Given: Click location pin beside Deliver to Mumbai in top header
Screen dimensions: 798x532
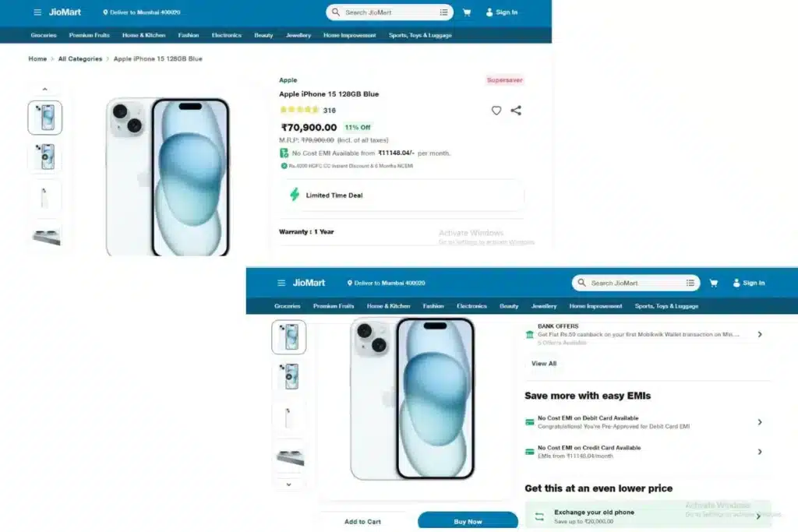Looking at the screenshot, I should point(105,12).
